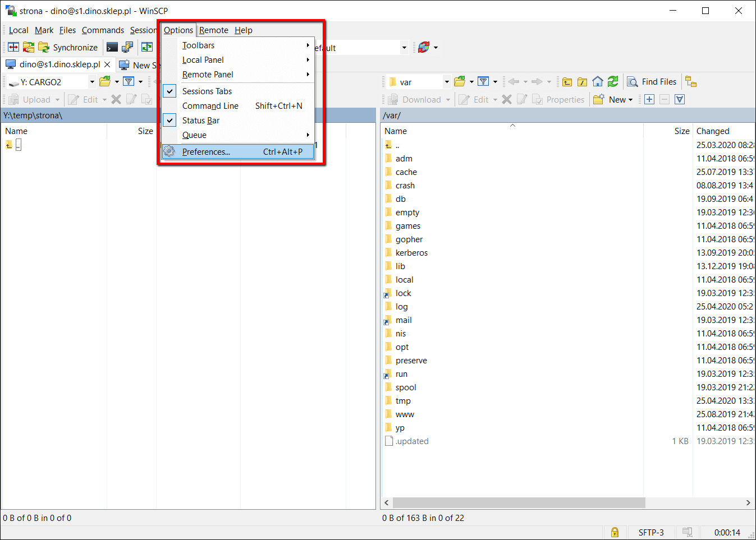The image size is (756, 540).
Task: Refresh the remote panel
Action: click(613, 82)
